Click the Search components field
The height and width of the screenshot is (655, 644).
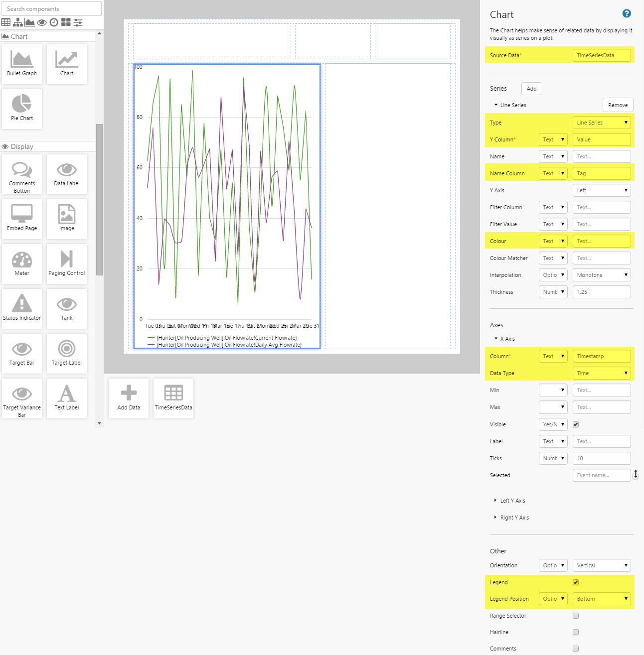pyautogui.click(x=51, y=9)
